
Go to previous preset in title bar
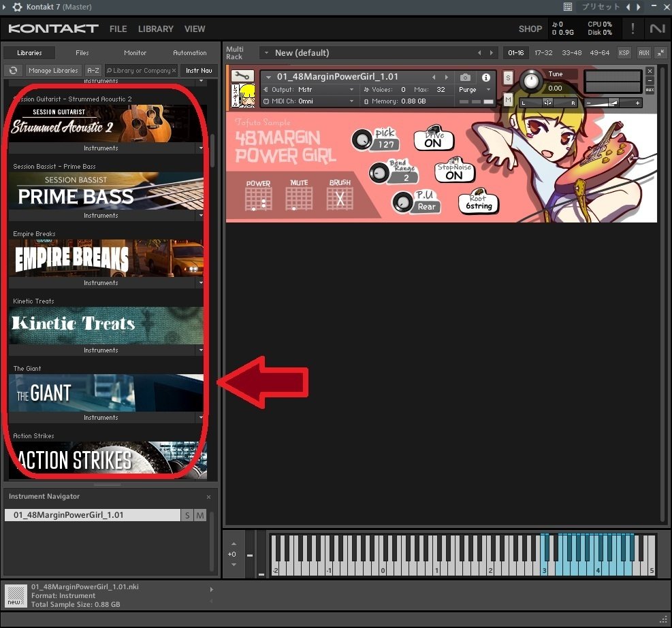pyautogui.click(x=628, y=7)
